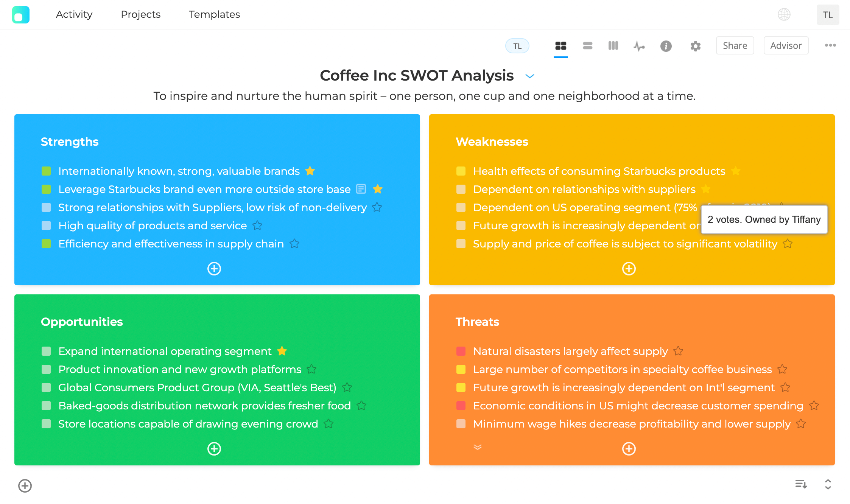Unstar Expand international operating segment
The height and width of the screenshot is (504, 850).
tap(282, 351)
